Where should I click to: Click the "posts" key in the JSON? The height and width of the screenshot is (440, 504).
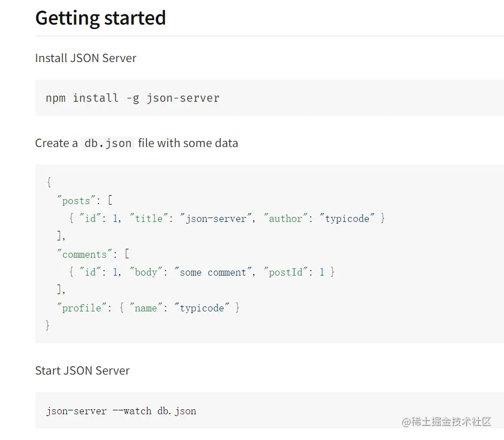coord(76,201)
